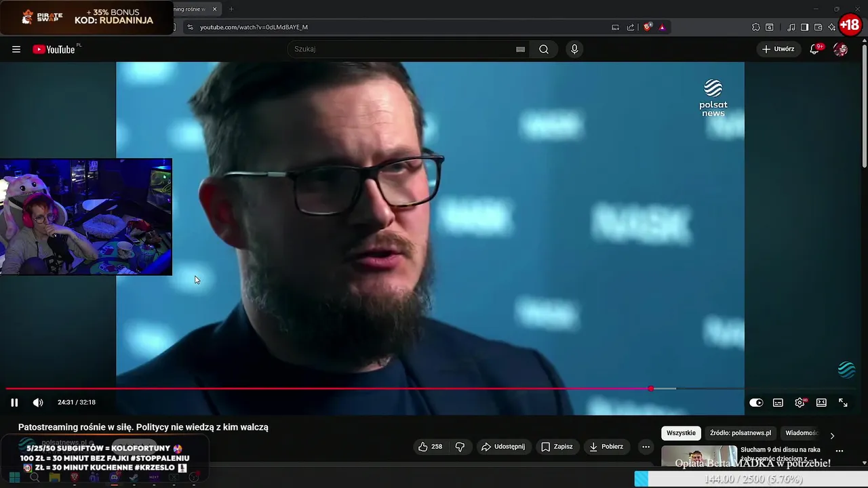Click the Polsat News logo in video

[x=713, y=98]
